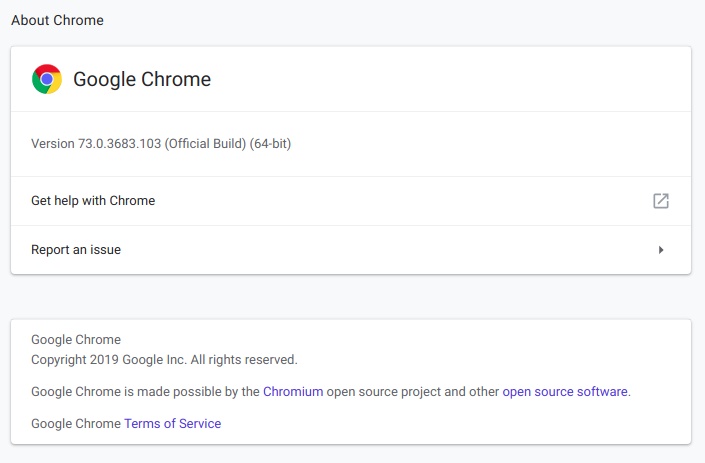Screen dimensions: 705x463
Task: Open external link icon for Chrome help
Action: pos(660,201)
